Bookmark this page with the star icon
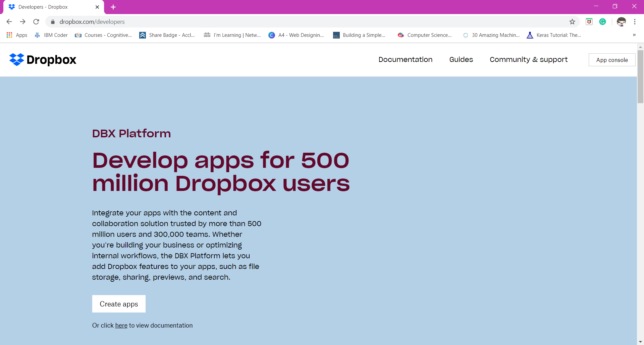644x345 pixels. (x=572, y=21)
